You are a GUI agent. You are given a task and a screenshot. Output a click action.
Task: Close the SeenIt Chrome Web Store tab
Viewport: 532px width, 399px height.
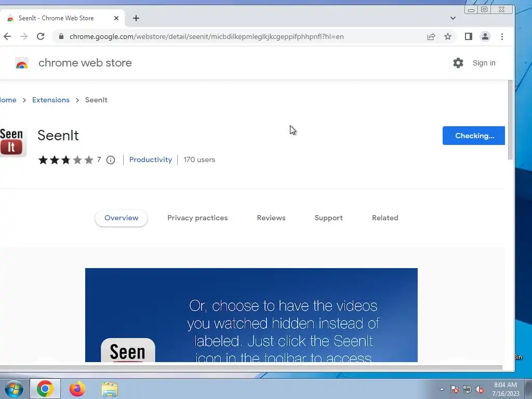116,18
